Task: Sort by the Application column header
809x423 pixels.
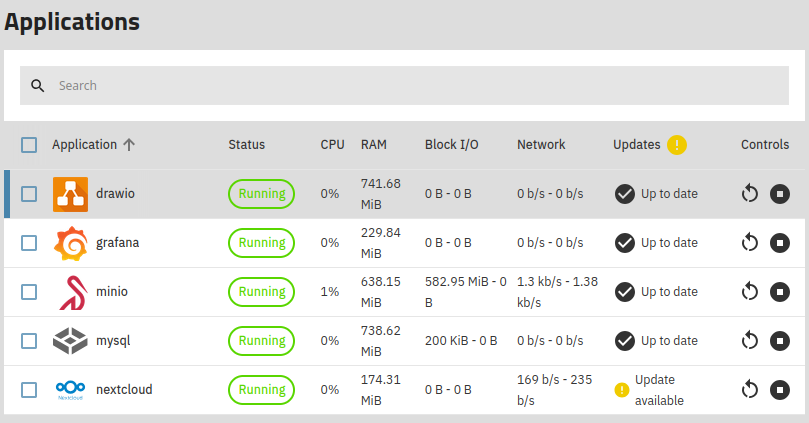Action: tap(85, 145)
